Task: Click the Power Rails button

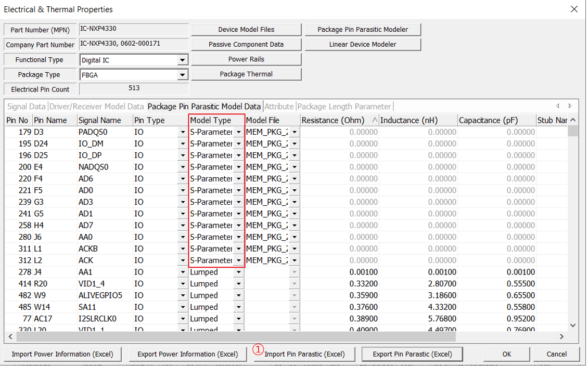Action: click(246, 59)
